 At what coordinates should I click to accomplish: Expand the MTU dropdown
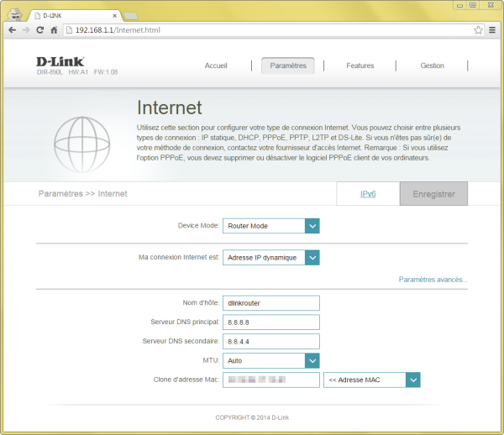coord(312,360)
